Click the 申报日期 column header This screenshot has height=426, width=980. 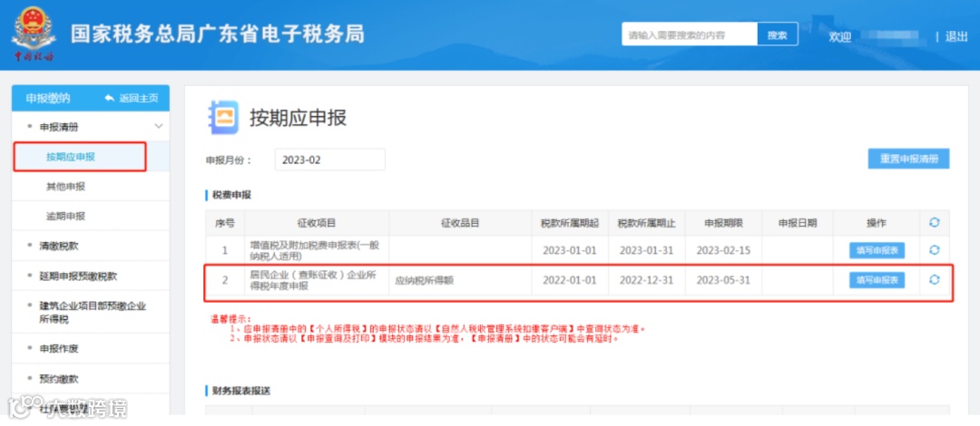797,223
